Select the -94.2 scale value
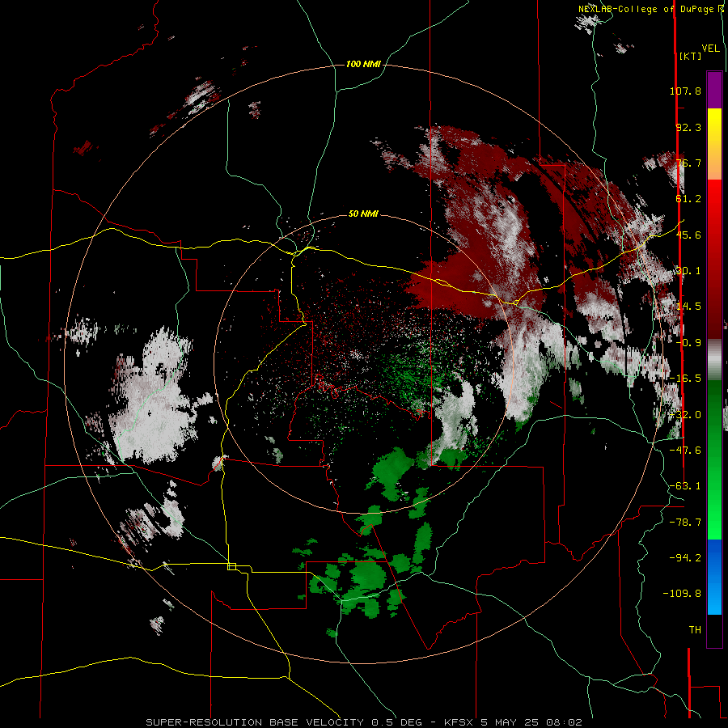The height and width of the screenshot is (728, 728). [x=685, y=557]
